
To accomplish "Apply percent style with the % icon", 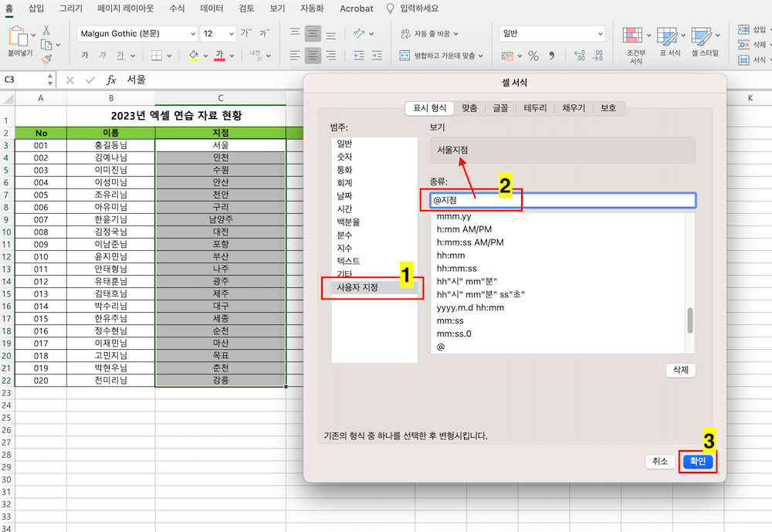I will pos(532,56).
